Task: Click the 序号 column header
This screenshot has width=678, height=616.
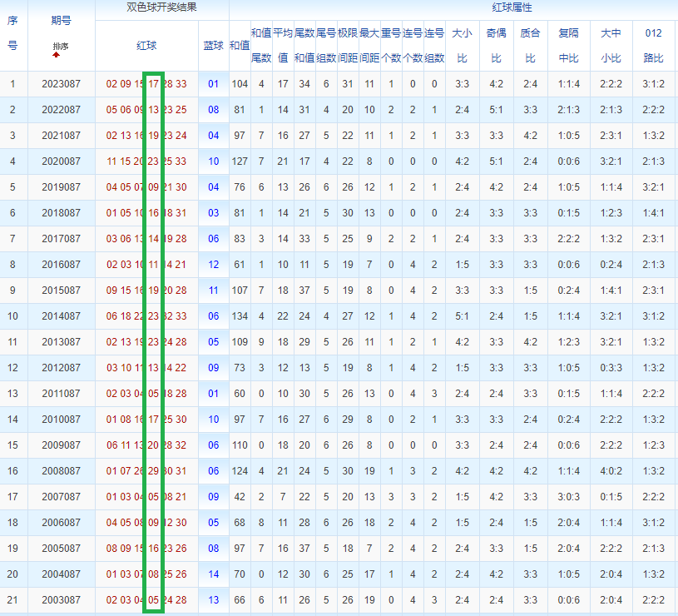Action: (x=12, y=32)
